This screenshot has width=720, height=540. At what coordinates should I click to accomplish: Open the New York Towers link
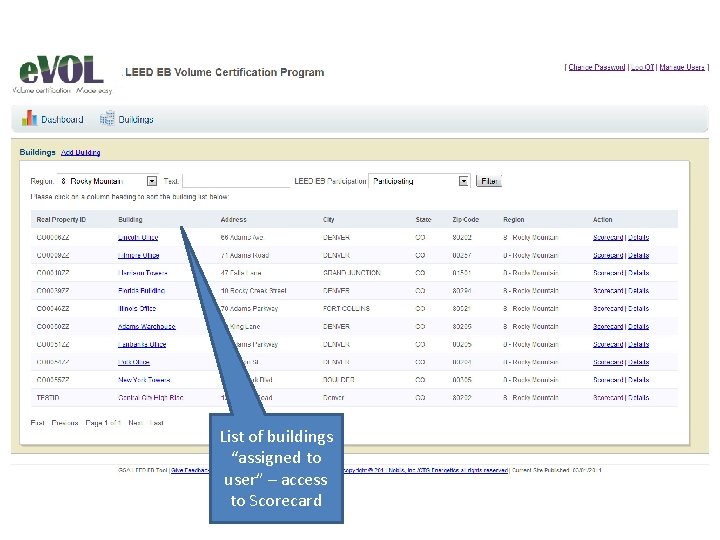click(x=144, y=380)
